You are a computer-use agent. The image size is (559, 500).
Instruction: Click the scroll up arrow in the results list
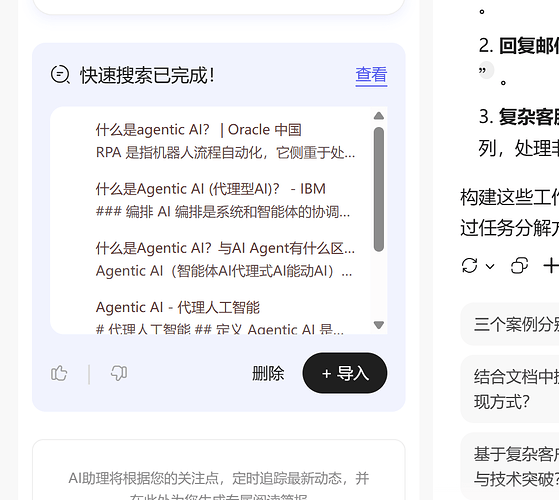[x=379, y=116]
